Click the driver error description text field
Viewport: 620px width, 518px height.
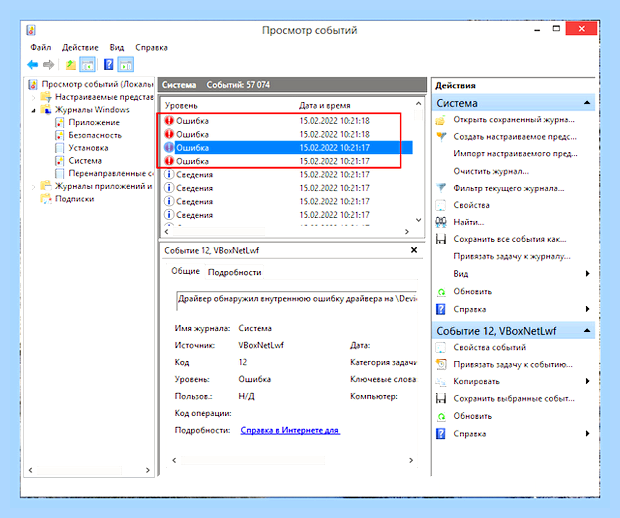[x=297, y=299]
